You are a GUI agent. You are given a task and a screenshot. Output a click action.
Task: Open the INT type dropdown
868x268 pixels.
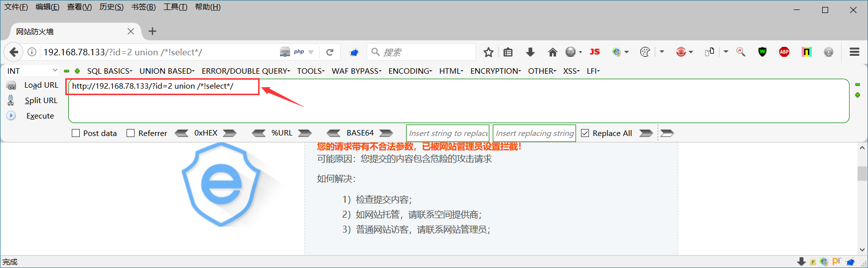pyautogui.click(x=32, y=71)
